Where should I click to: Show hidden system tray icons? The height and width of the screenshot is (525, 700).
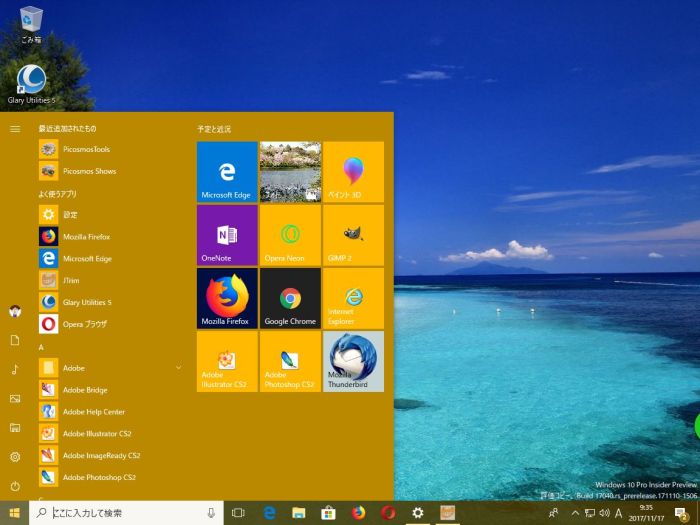574,513
